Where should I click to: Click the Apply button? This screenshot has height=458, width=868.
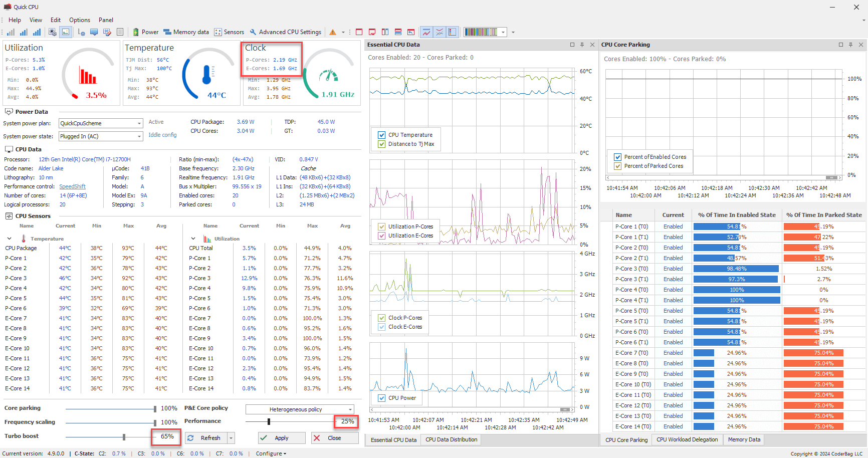click(x=282, y=438)
